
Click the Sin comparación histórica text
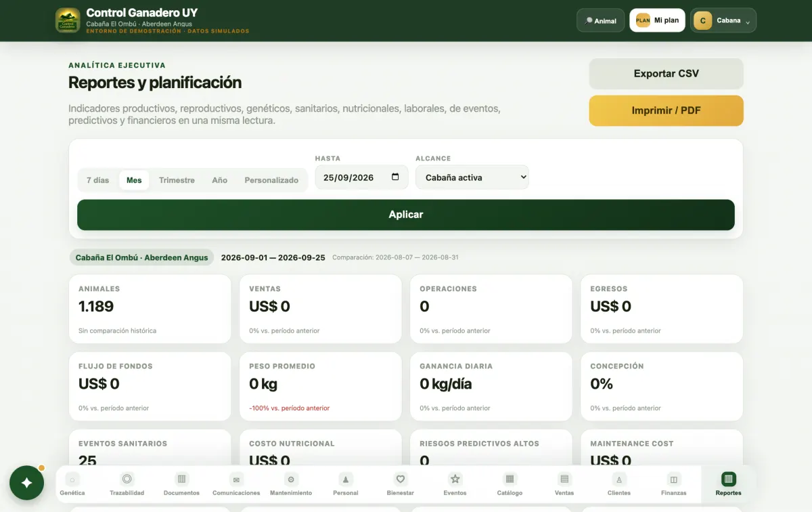[x=117, y=331]
